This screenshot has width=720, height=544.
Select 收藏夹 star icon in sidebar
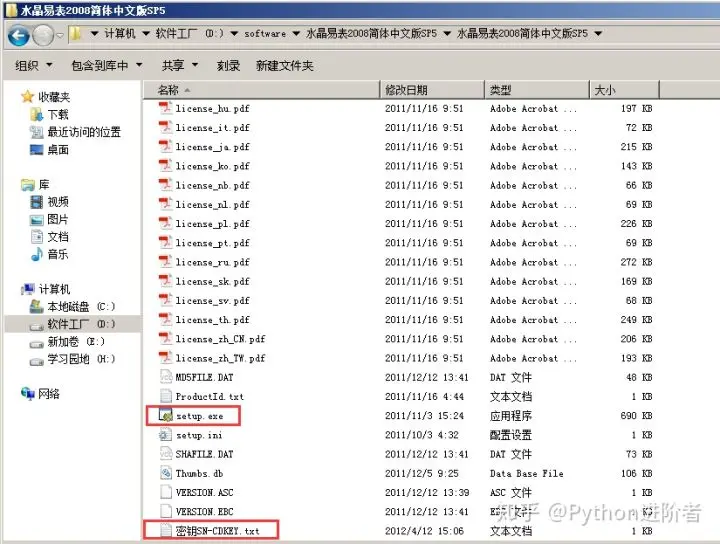(28, 96)
